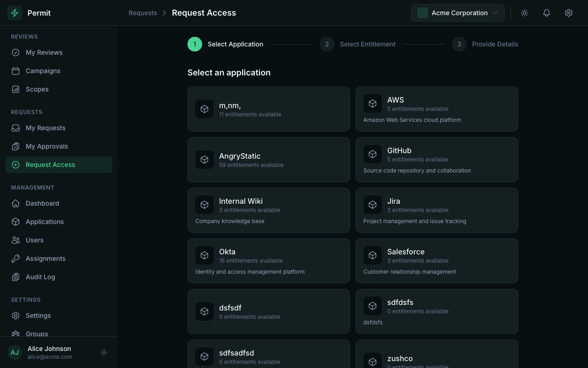Select My Requests in the sidebar

pos(45,128)
